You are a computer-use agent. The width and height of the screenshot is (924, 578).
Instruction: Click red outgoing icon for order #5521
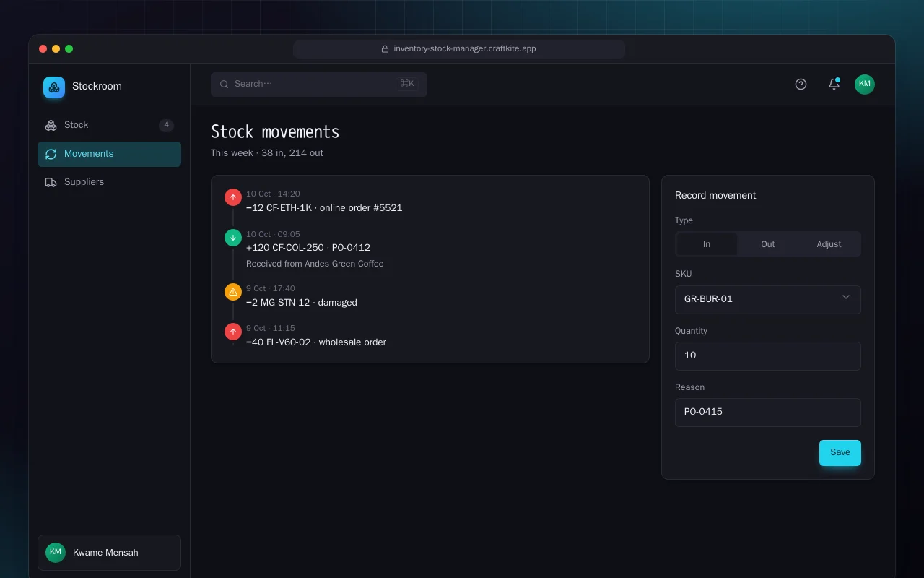coord(233,197)
